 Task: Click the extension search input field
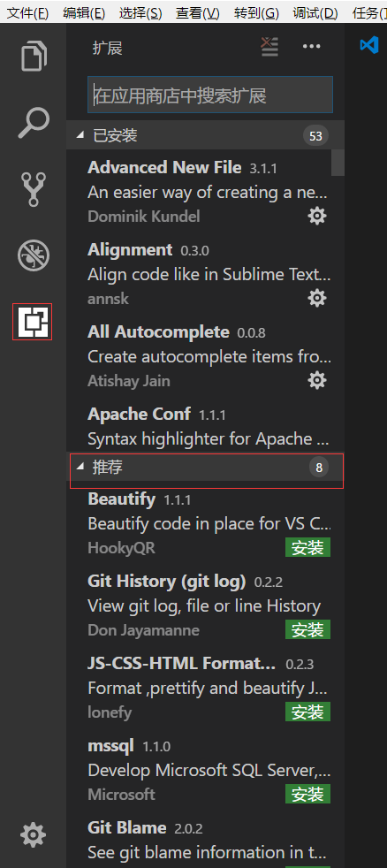pyautogui.click(x=210, y=95)
